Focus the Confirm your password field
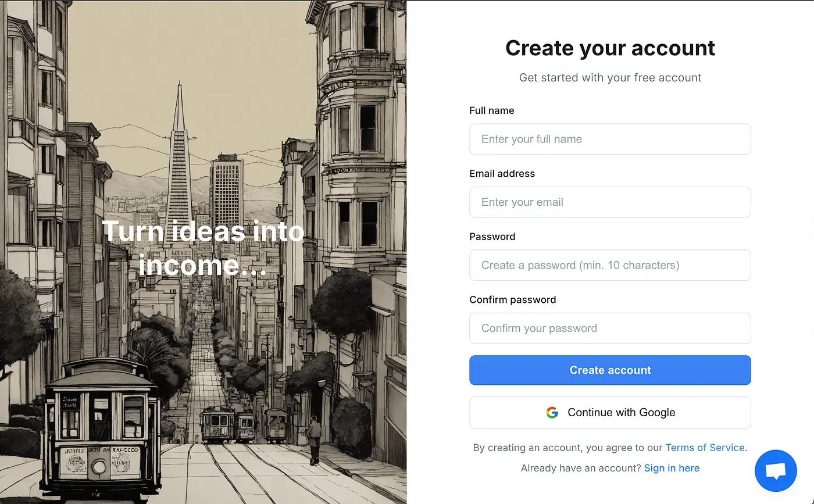 click(x=610, y=328)
